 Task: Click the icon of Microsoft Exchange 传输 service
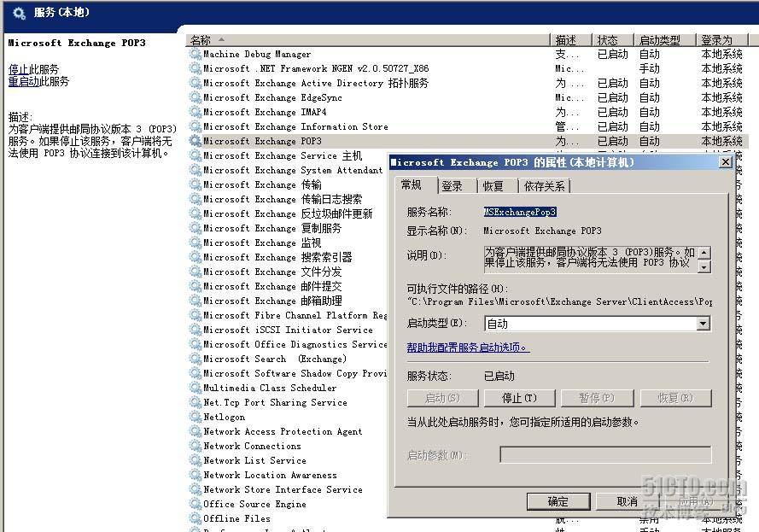[195, 184]
